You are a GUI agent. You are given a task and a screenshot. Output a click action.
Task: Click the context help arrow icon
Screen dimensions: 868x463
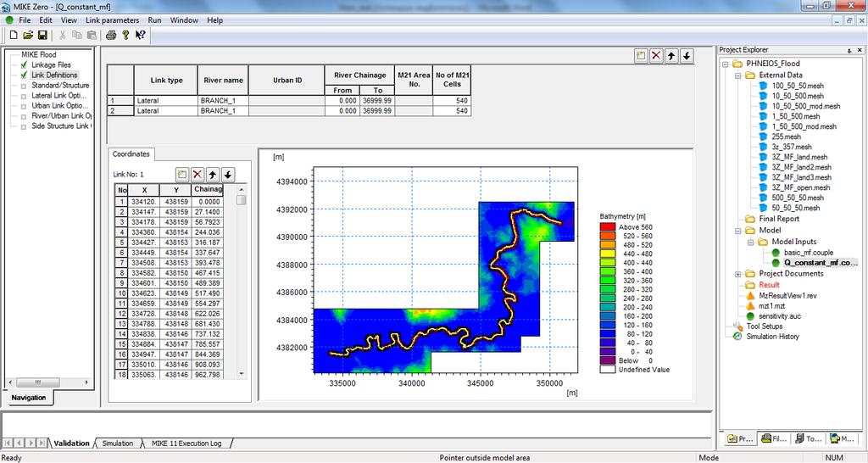pyautogui.click(x=140, y=35)
